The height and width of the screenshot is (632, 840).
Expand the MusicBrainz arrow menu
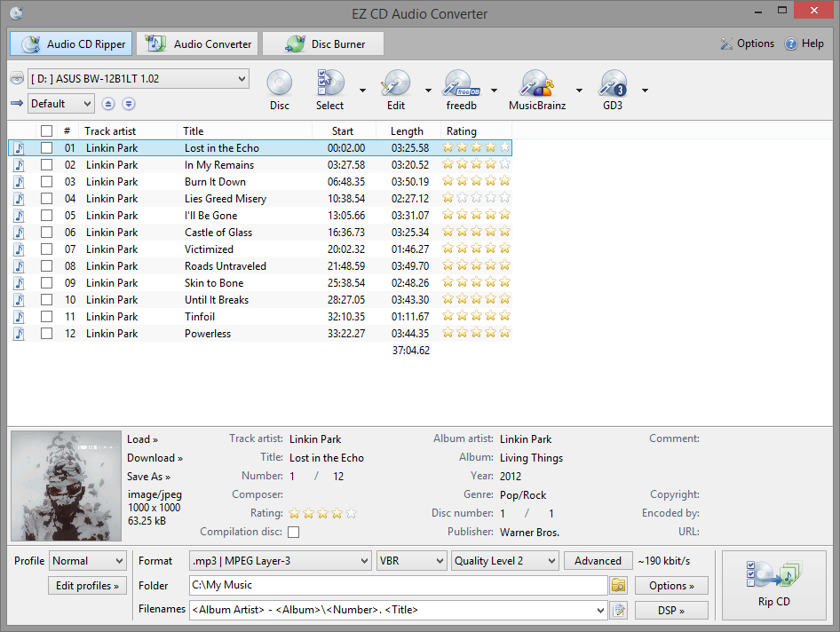579,90
